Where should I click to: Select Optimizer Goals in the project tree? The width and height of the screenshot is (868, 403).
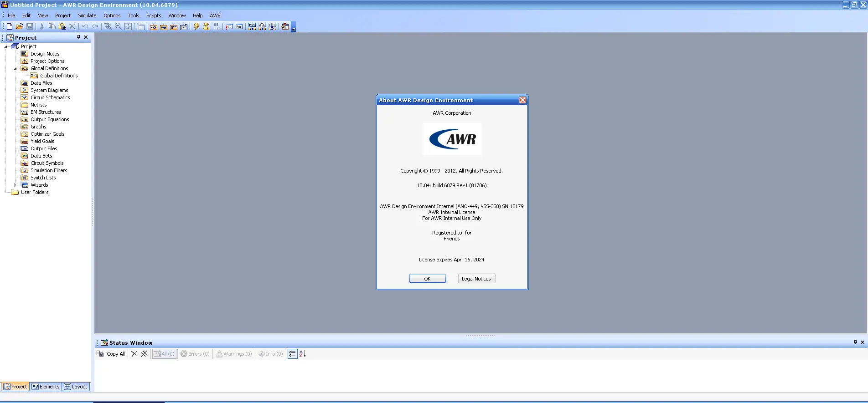point(47,134)
